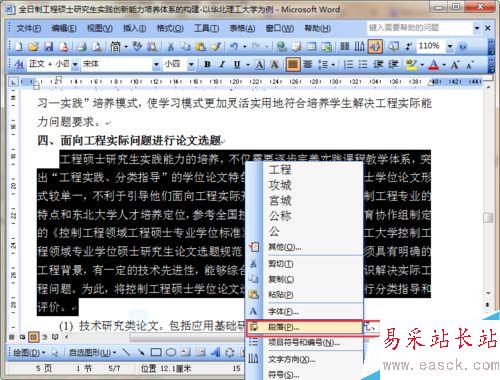Click the help question input box
Image resolution: width=500 pixels, height=380 pixels.
coord(420,28)
